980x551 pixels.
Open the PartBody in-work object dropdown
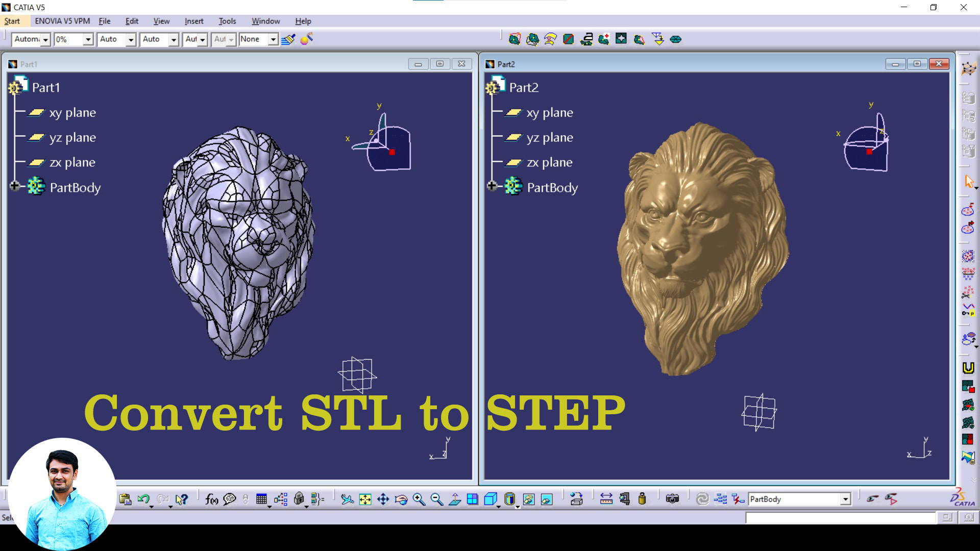(x=845, y=499)
